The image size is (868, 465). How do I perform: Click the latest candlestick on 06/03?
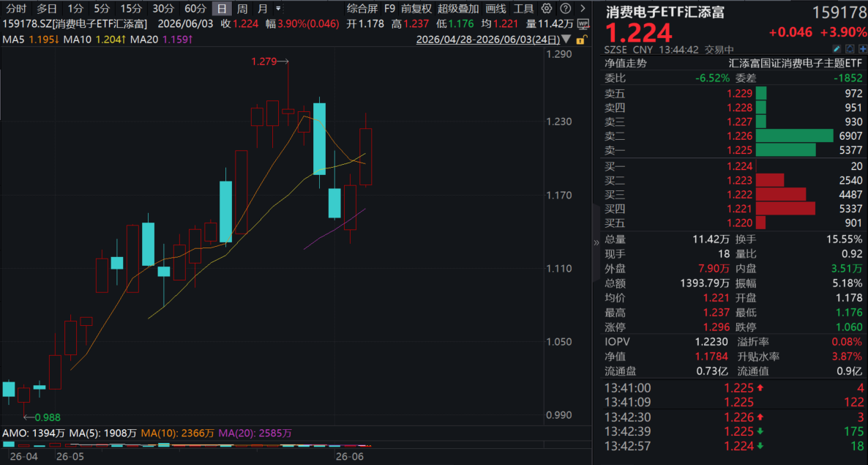[366, 157]
